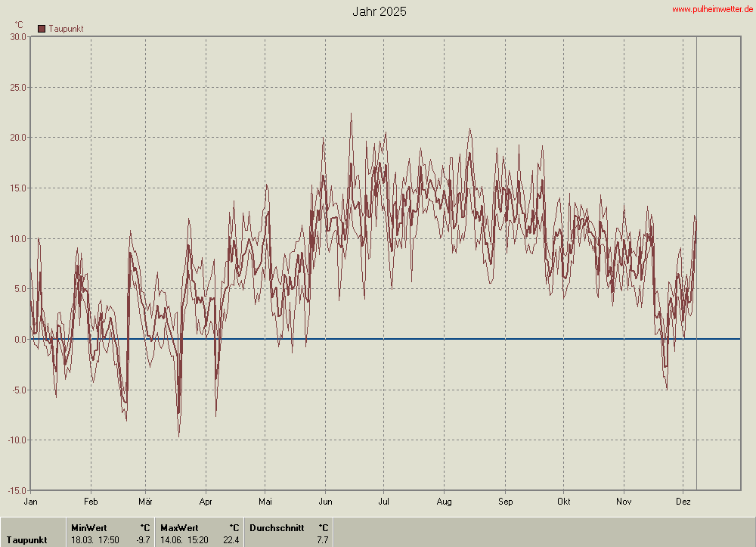Click the maximum value 22.4 cell
The height and width of the screenshot is (547, 756).
click(231, 539)
